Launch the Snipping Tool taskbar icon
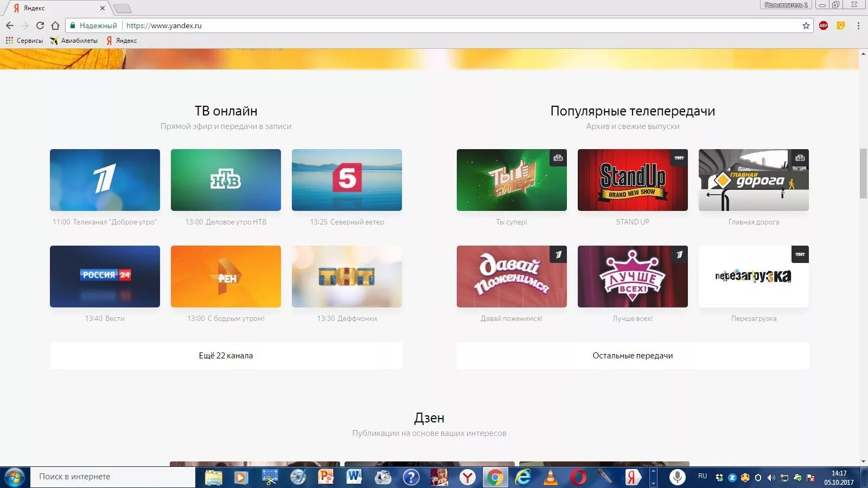Viewport: 868px width, 488px height. 270,477
